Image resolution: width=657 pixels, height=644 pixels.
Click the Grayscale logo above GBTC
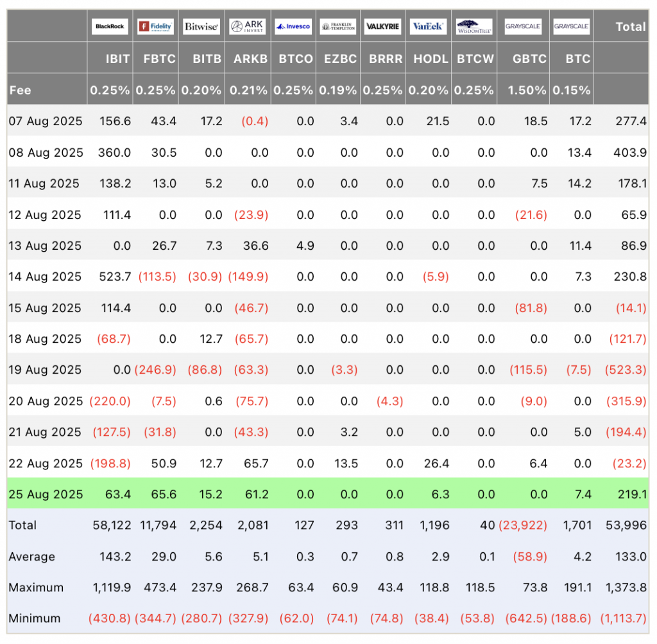pos(523,26)
